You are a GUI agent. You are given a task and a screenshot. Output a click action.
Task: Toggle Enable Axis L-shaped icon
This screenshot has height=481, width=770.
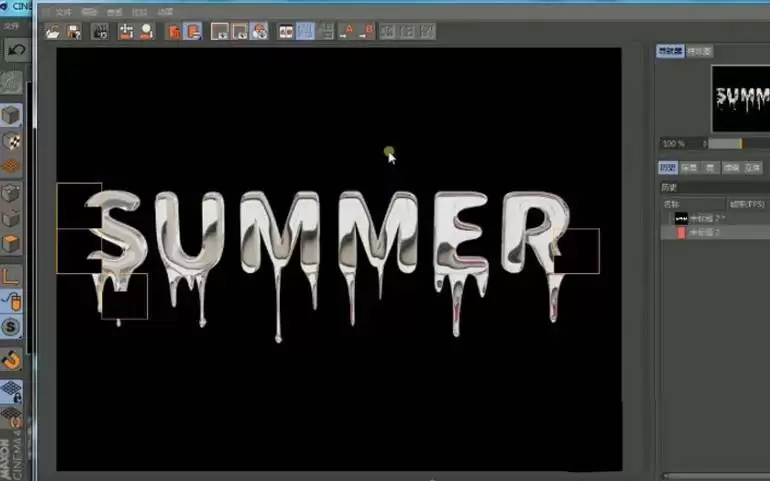11,276
